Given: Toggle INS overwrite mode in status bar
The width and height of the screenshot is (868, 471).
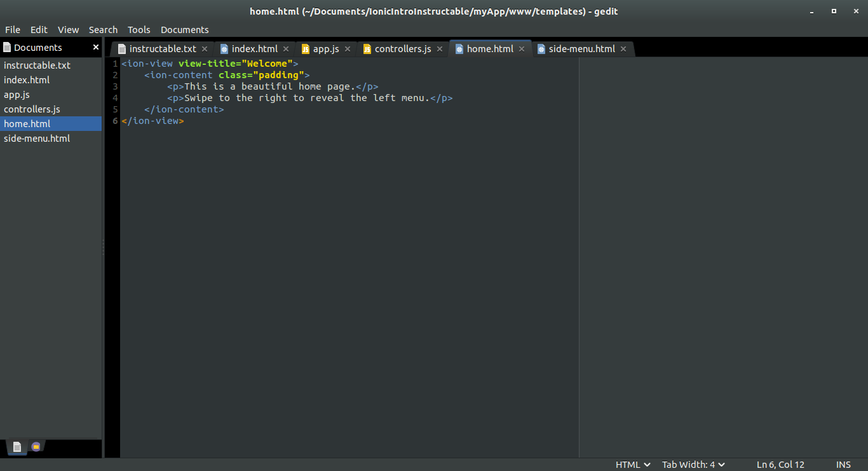Looking at the screenshot, I should tap(843, 464).
